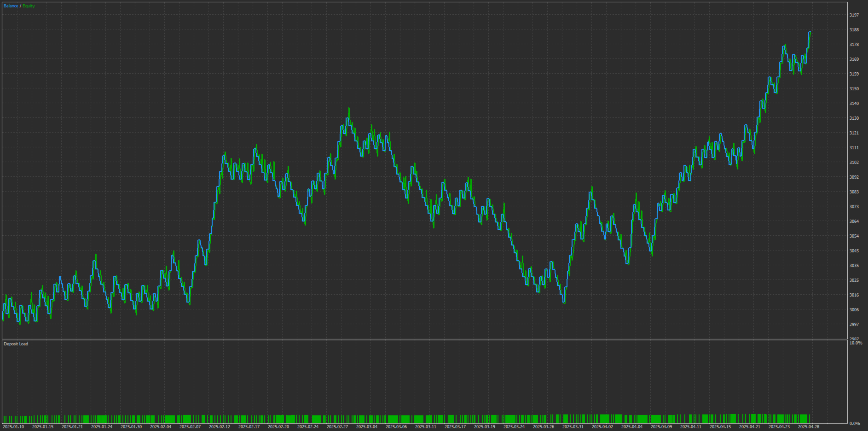Screen dimensions: 868x431
Task: Click the final equity peak near 3188
Action: point(810,33)
